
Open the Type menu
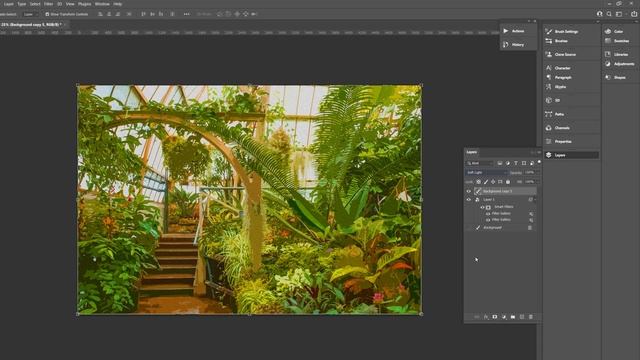click(22, 4)
